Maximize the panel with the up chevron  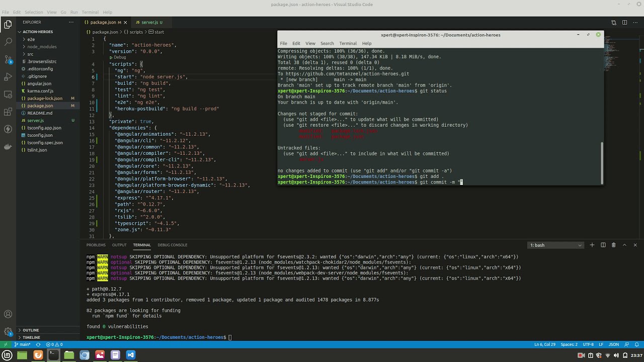pos(624,245)
